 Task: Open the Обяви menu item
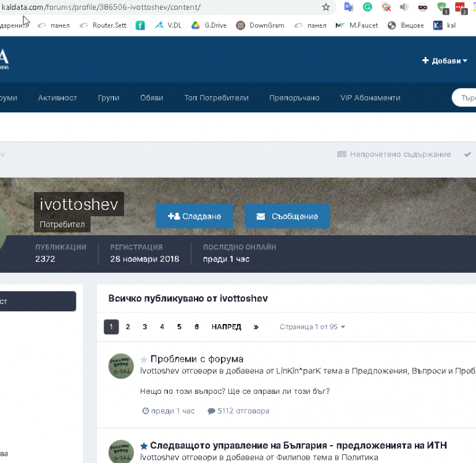tap(151, 98)
